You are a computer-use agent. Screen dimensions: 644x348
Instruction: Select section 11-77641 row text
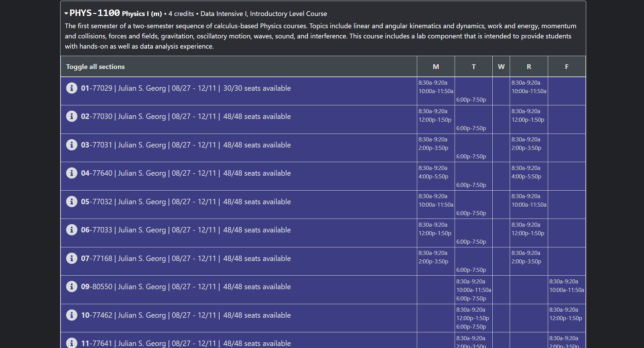tap(186, 344)
